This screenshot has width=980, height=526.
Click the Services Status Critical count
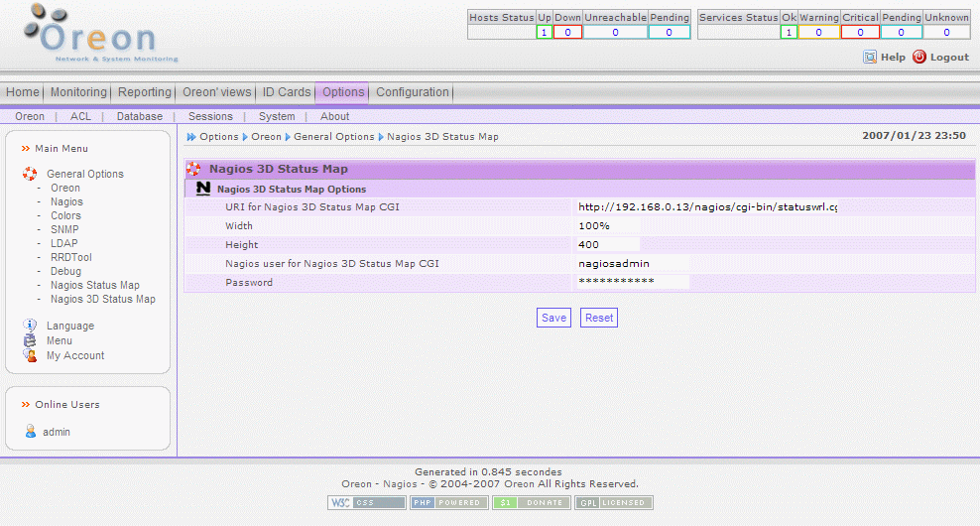pos(861,33)
